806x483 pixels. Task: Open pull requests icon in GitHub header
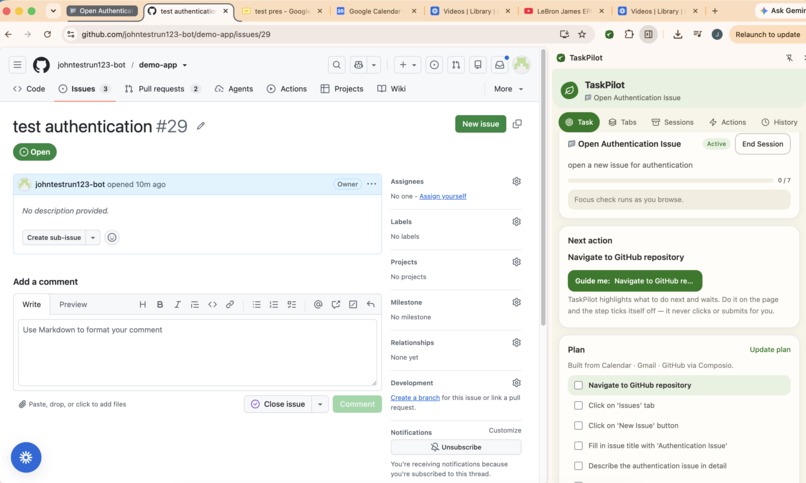(x=456, y=65)
